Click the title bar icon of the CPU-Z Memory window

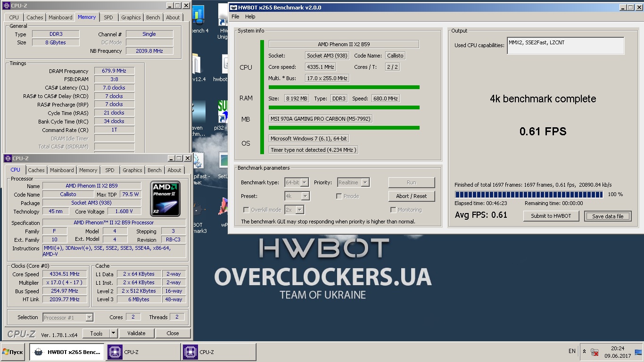point(7,6)
